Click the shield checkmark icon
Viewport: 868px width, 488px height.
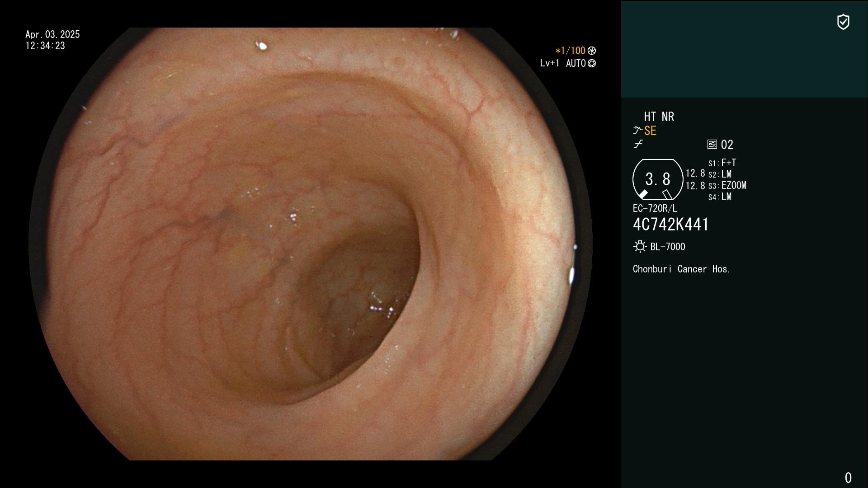coord(843,22)
